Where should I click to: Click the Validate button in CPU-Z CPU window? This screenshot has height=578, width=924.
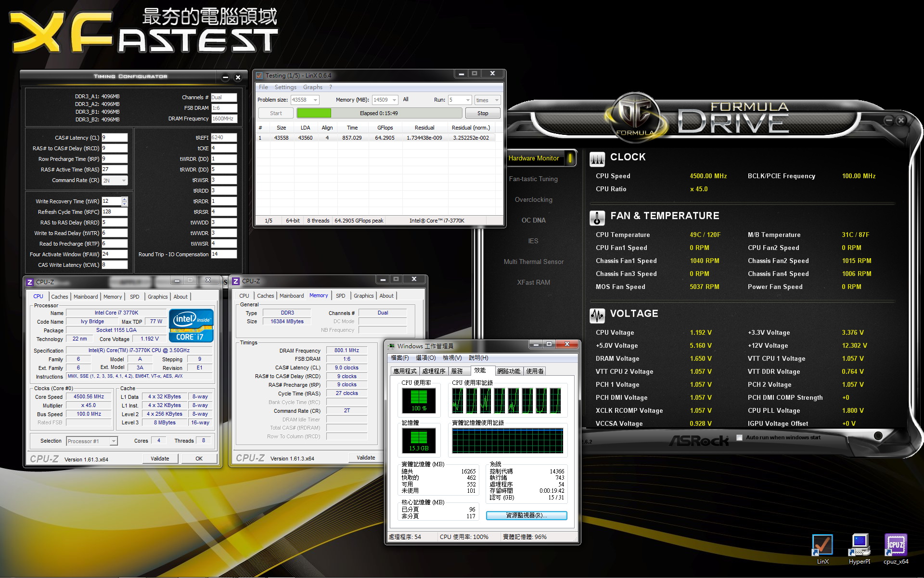pyautogui.click(x=160, y=459)
